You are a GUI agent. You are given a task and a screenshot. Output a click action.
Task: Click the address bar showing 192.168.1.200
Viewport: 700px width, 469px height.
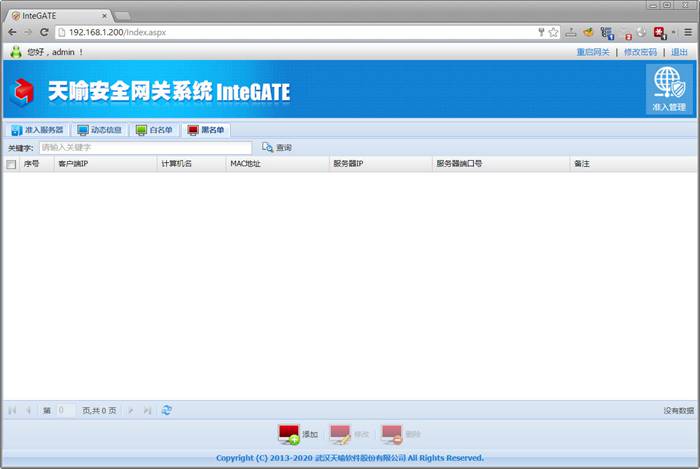[x=296, y=32]
